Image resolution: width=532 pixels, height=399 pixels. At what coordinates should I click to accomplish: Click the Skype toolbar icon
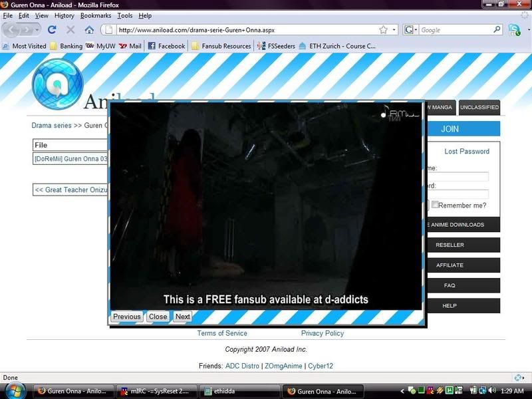tap(514, 30)
